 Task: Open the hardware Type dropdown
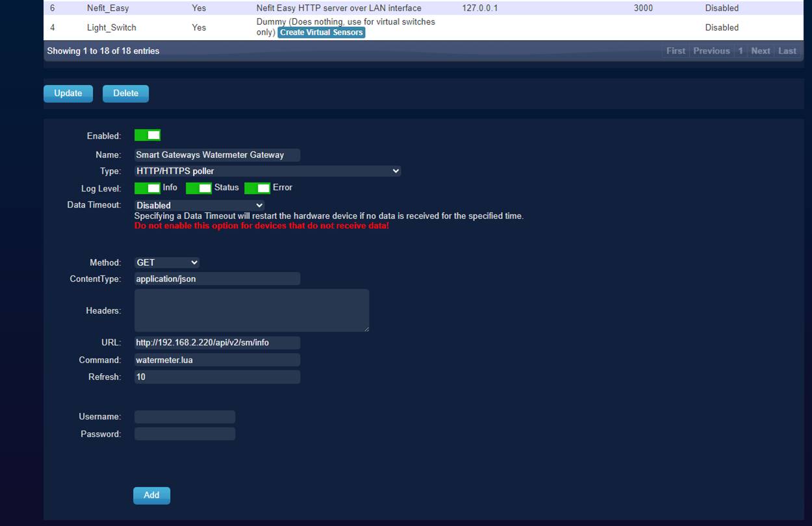click(x=267, y=171)
